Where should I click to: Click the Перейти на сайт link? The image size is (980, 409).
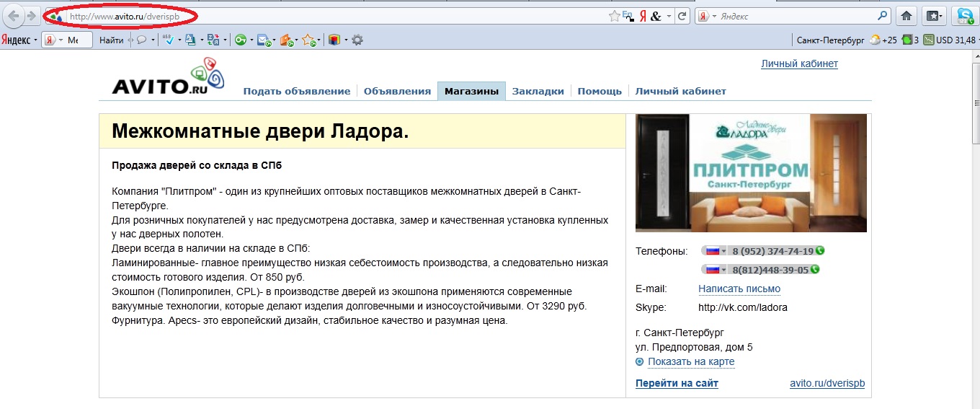pyautogui.click(x=677, y=383)
